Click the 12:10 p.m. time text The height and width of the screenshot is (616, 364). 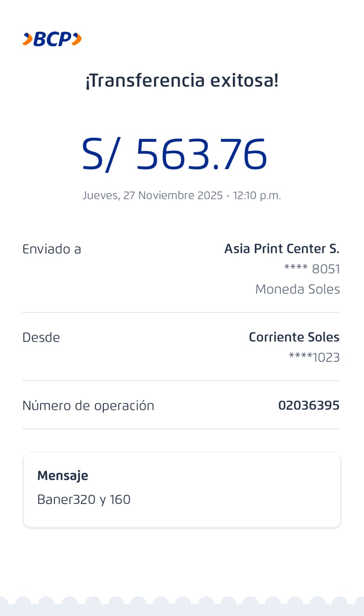257,196
